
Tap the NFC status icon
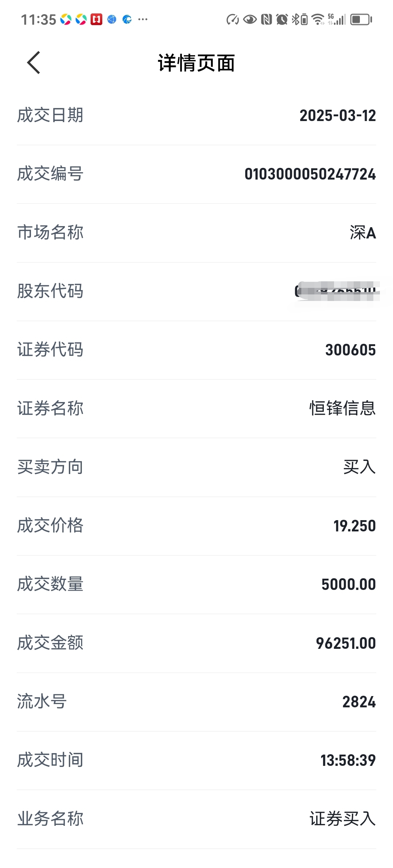point(266,19)
